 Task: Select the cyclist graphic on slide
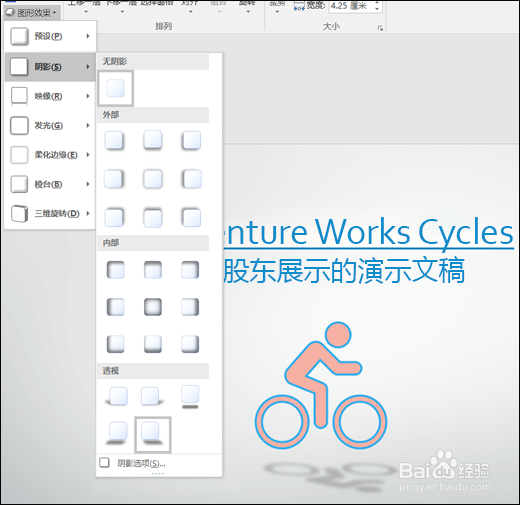321,385
